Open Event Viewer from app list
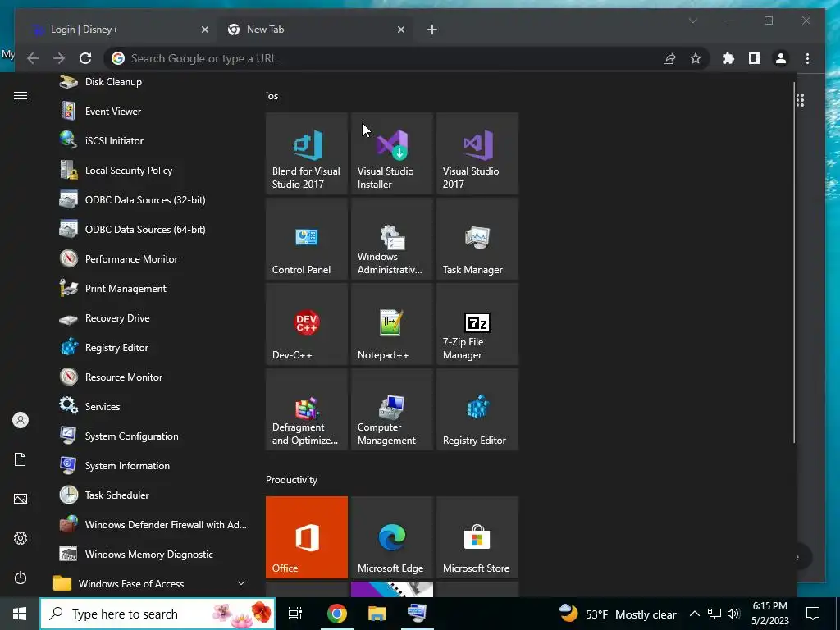Screen dimensions: 840x630 click(150, 112)
